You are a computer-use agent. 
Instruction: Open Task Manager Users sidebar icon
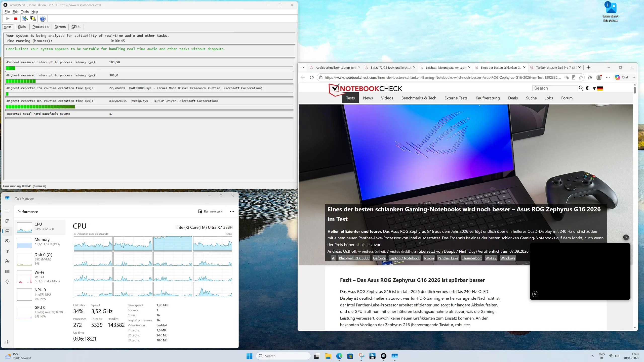pyautogui.click(x=7, y=261)
